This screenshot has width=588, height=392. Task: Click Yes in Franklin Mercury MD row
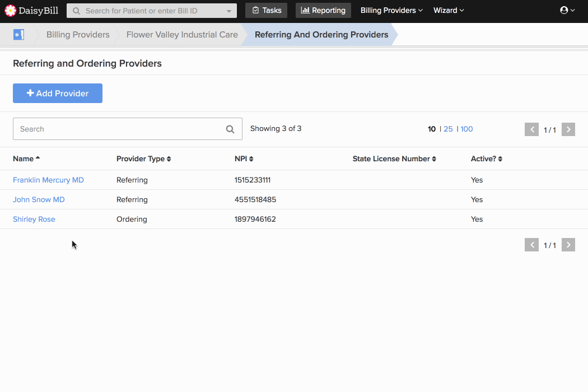point(477,180)
